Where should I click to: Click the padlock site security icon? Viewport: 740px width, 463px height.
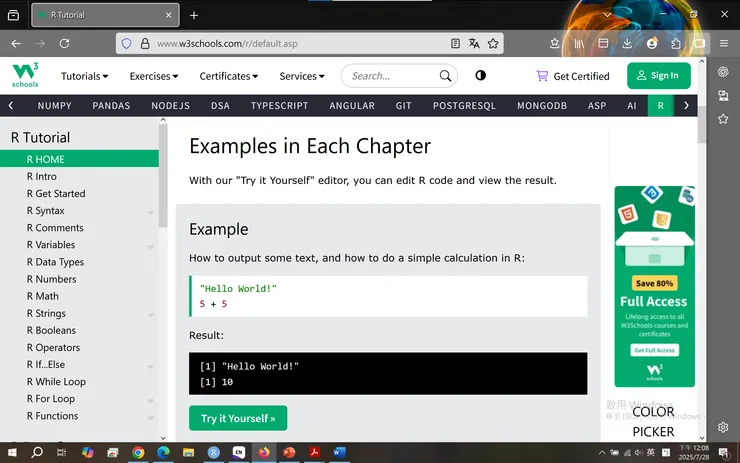145,43
